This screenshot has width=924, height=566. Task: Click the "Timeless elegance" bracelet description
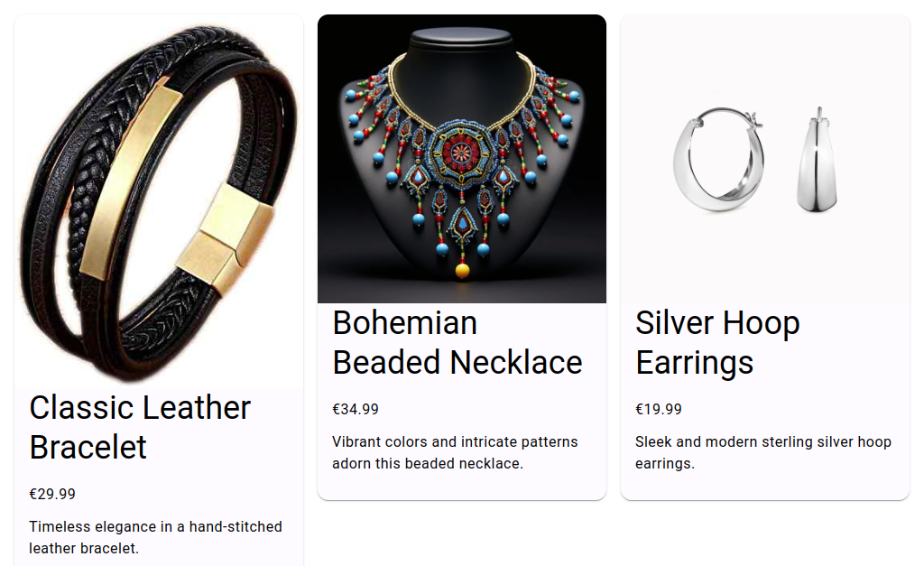(x=155, y=536)
